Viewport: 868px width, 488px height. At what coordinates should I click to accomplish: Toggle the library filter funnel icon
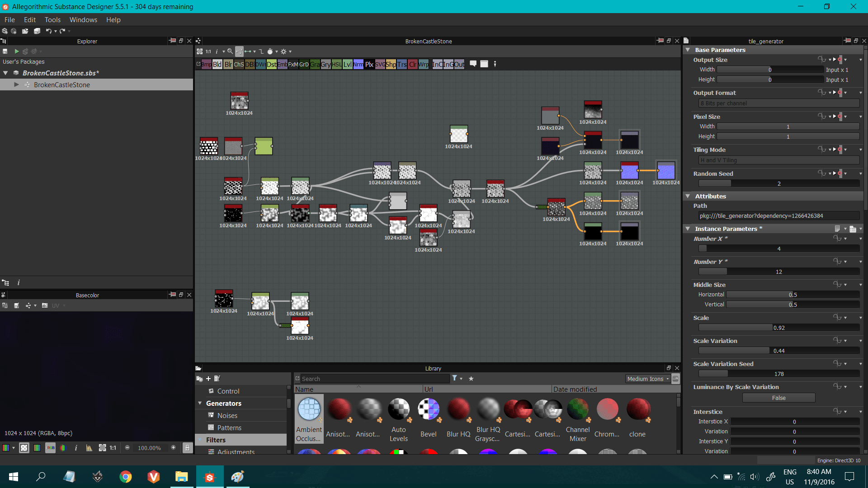[455, 378]
